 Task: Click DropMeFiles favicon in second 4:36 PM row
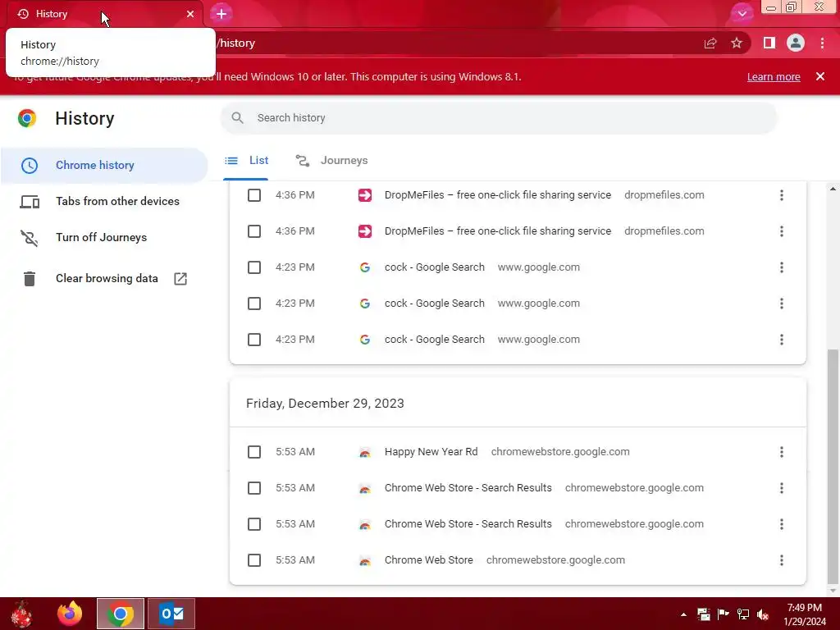click(365, 231)
